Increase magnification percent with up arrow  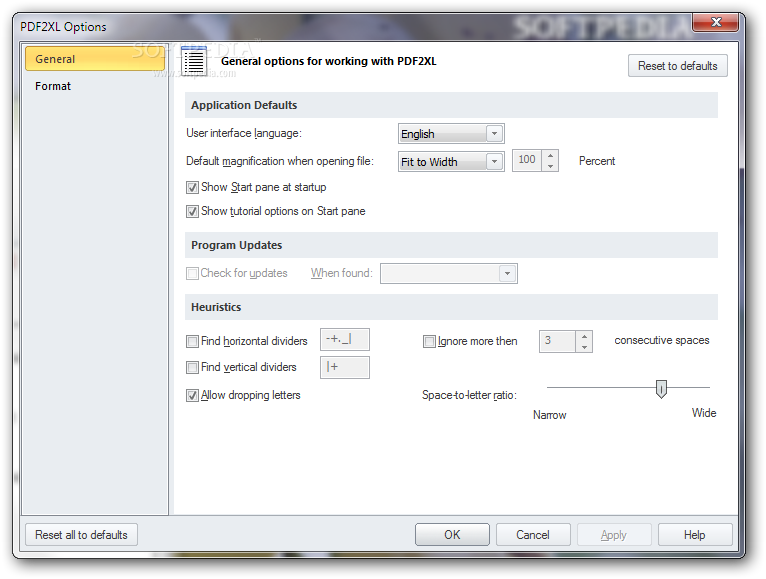550,155
